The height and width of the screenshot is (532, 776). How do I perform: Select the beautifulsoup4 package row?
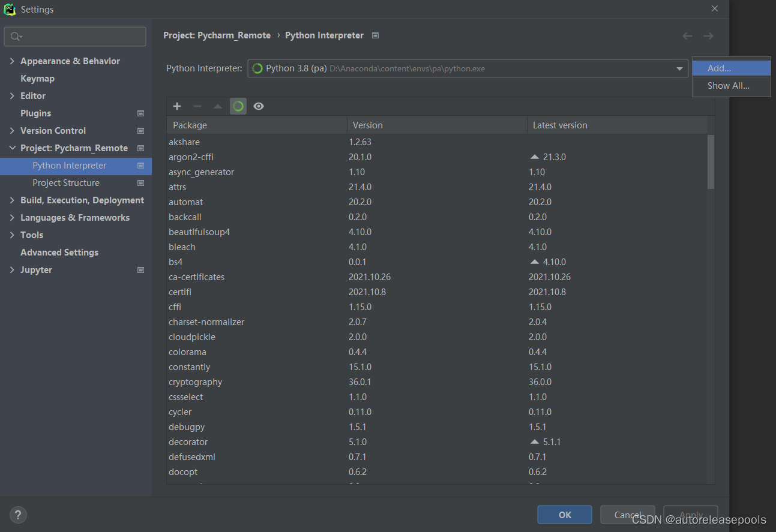click(437, 232)
